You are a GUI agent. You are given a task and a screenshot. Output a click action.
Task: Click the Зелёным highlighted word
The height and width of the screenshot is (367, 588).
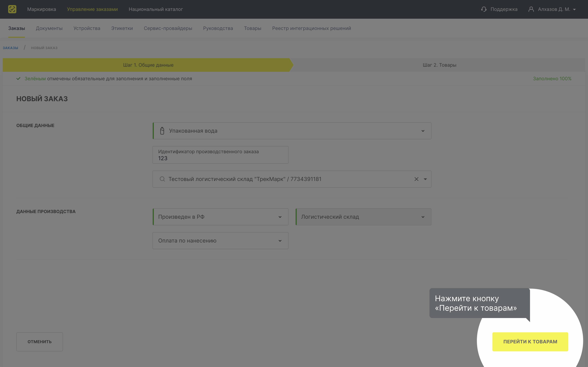coord(35,79)
